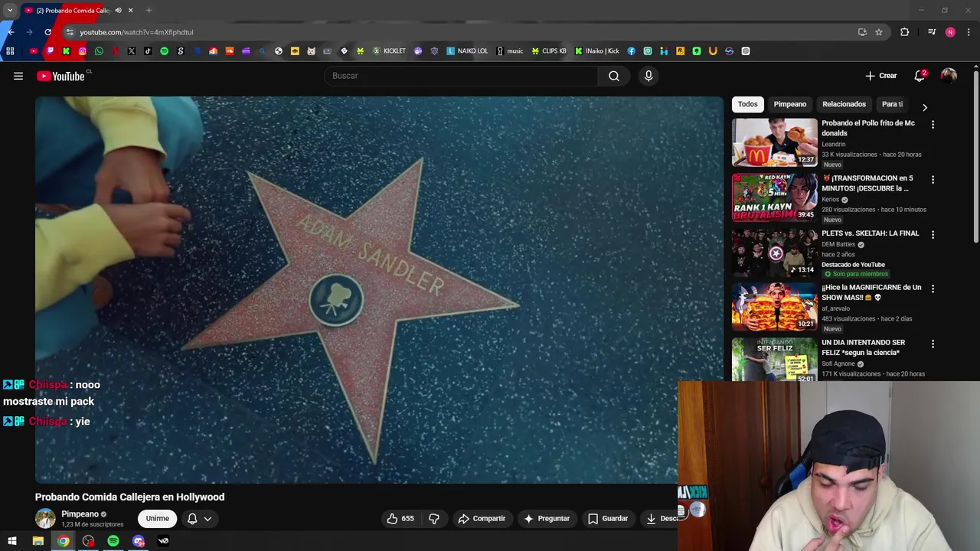Reload the page
Viewport: 980px width, 551px height.
pos(47,32)
